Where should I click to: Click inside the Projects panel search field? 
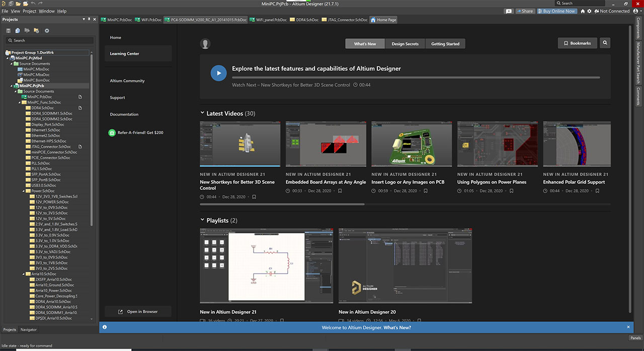click(50, 40)
